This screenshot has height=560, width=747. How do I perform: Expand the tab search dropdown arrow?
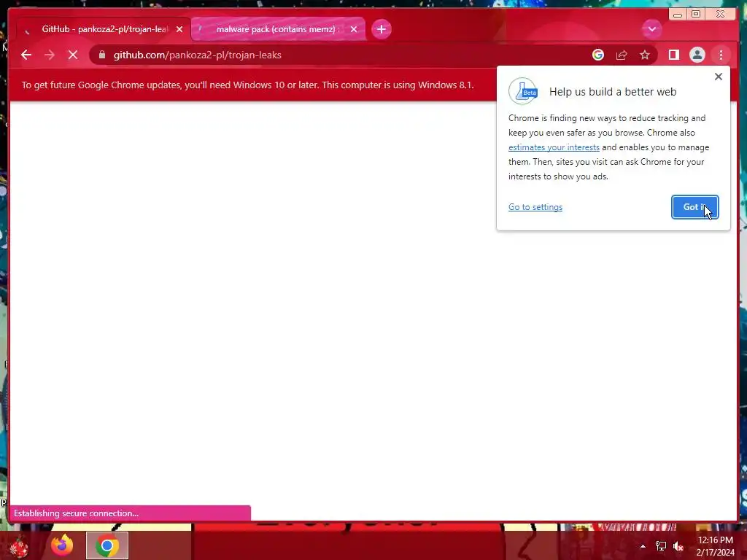click(x=651, y=29)
